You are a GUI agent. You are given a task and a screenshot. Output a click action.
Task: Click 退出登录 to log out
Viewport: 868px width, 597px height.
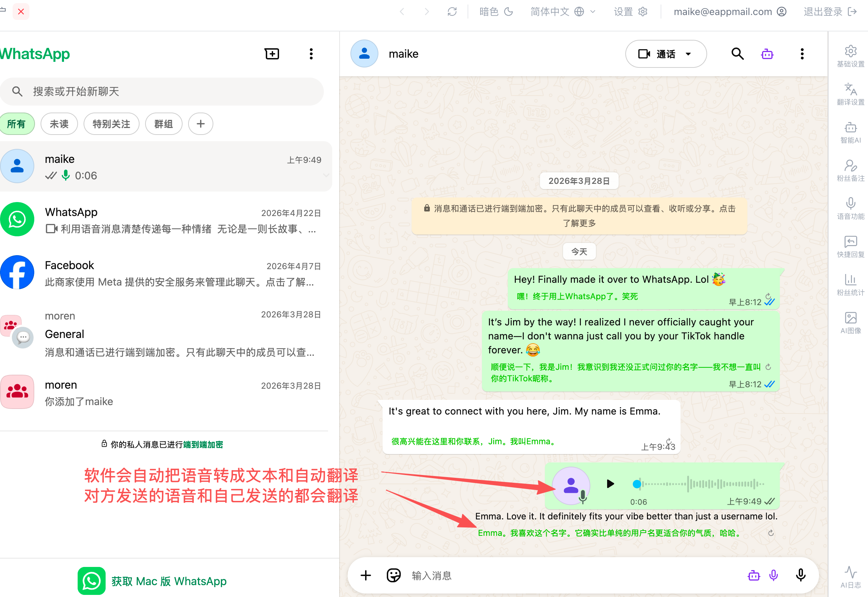tap(830, 12)
